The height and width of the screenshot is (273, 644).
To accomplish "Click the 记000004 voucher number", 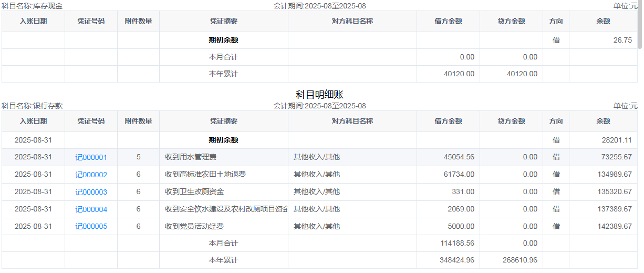I will click(x=91, y=209).
